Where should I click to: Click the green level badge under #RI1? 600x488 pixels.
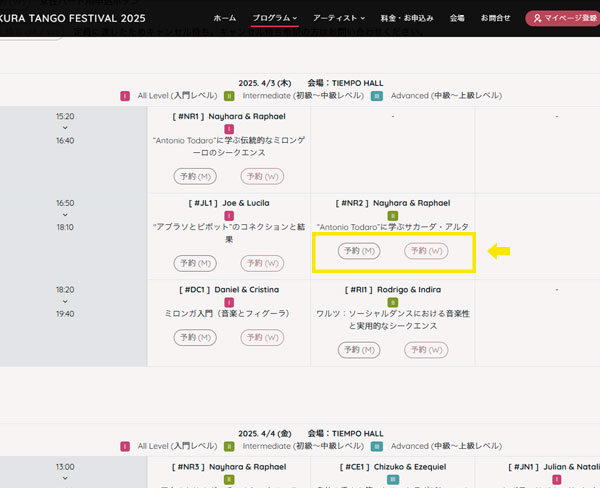[392, 301]
